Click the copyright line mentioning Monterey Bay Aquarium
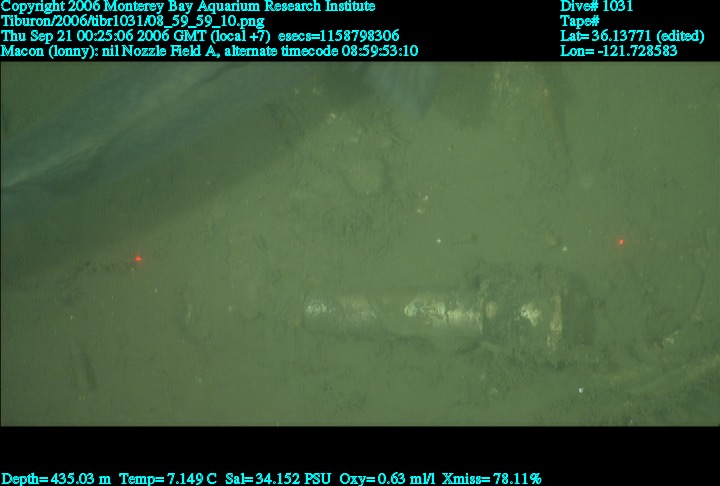720x486 pixels. pos(188,6)
